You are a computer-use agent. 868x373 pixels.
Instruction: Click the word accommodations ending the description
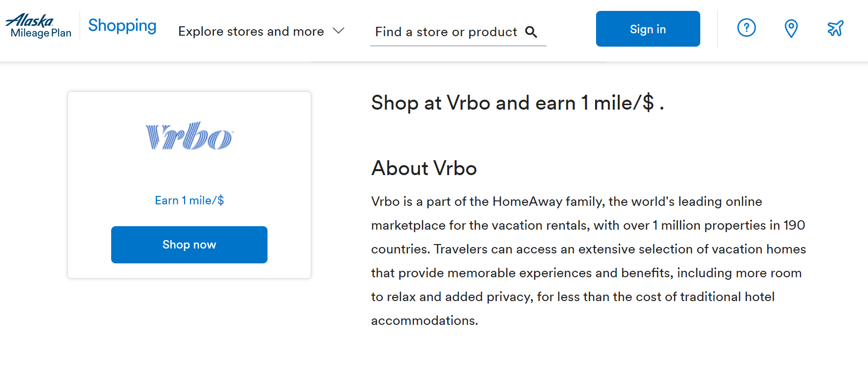click(x=423, y=320)
